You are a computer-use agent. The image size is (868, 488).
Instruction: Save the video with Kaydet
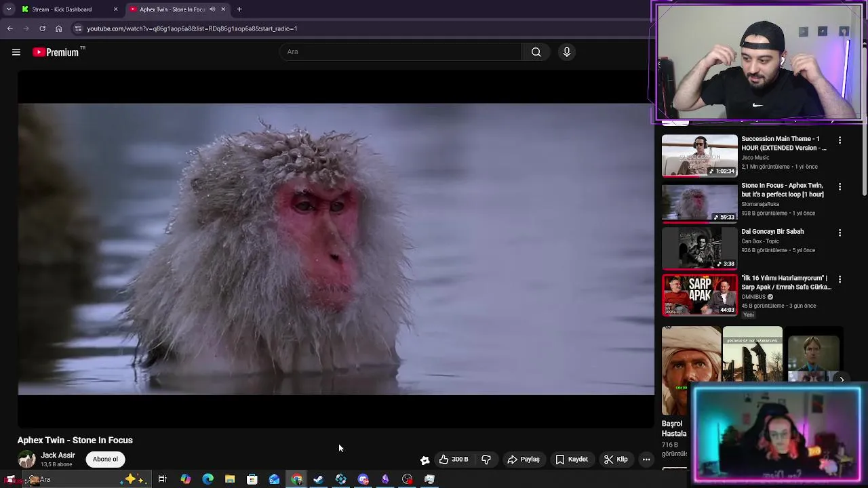[572, 460]
